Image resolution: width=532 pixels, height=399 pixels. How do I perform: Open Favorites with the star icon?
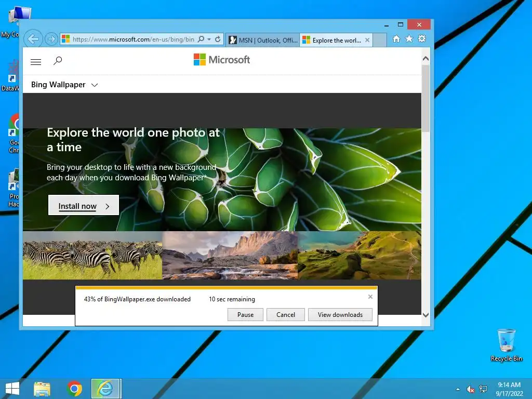click(409, 38)
